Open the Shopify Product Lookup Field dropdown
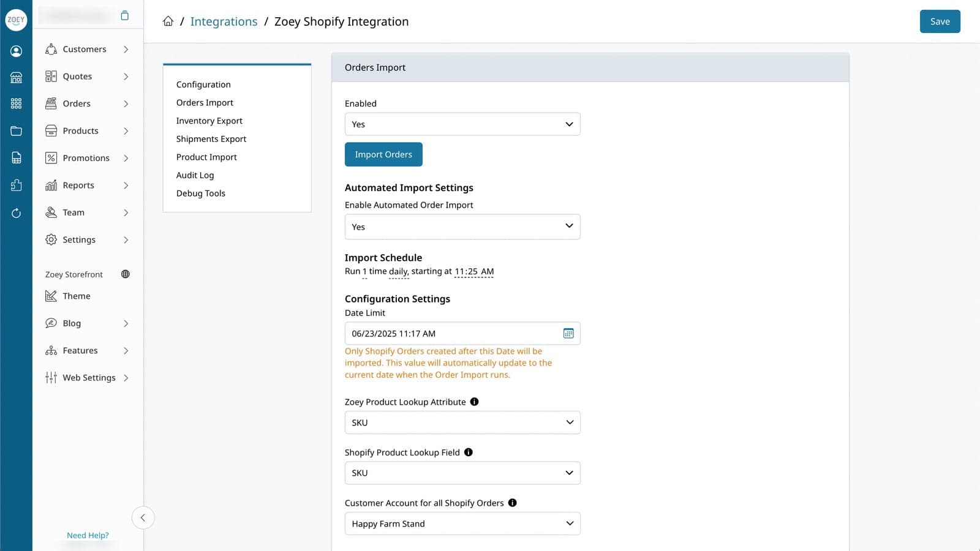 (462, 473)
